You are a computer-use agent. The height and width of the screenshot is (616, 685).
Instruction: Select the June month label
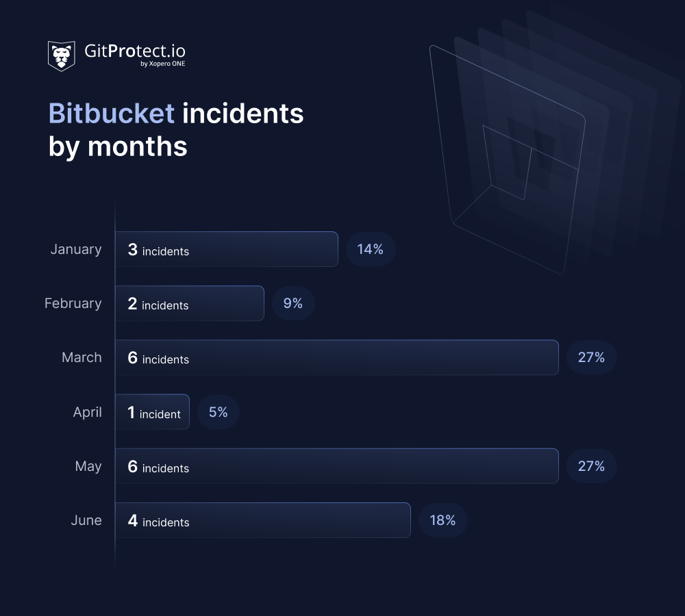click(86, 520)
